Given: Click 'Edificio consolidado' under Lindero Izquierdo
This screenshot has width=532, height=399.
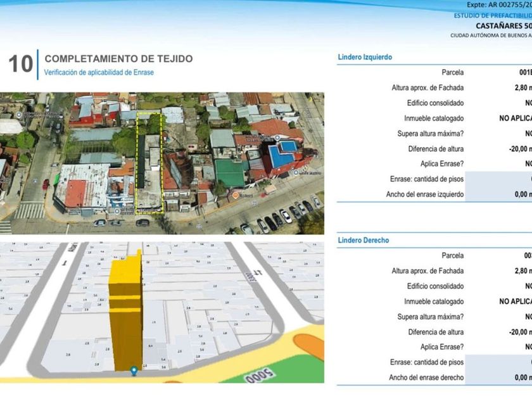Looking at the screenshot, I should pos(435,103).
